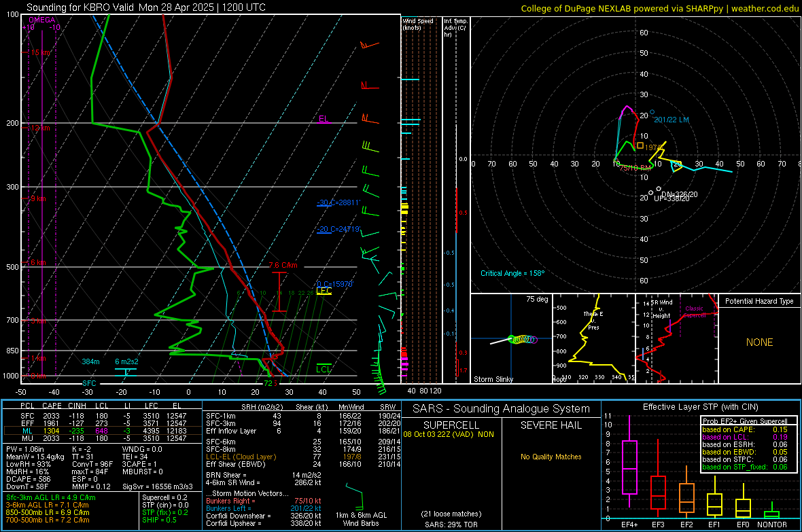
Task: Click the 'SigSvr = 16556 m3/s3' value
Action: [x=158, y=486]
